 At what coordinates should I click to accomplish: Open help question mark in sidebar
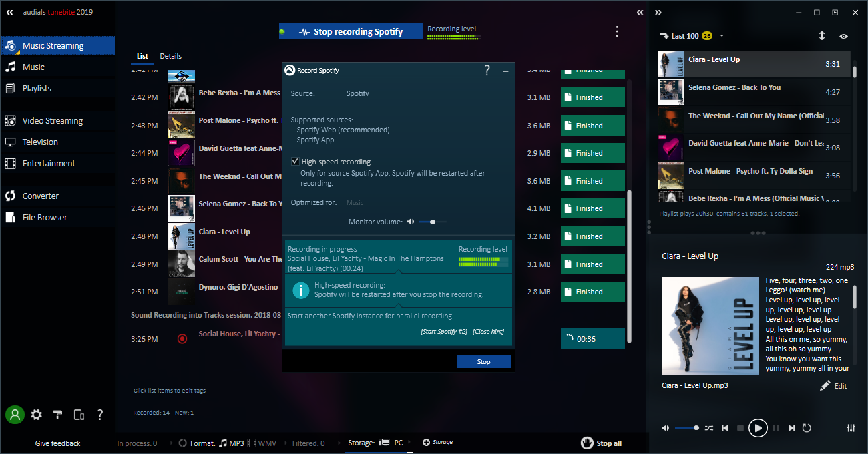tap(100, 415)
